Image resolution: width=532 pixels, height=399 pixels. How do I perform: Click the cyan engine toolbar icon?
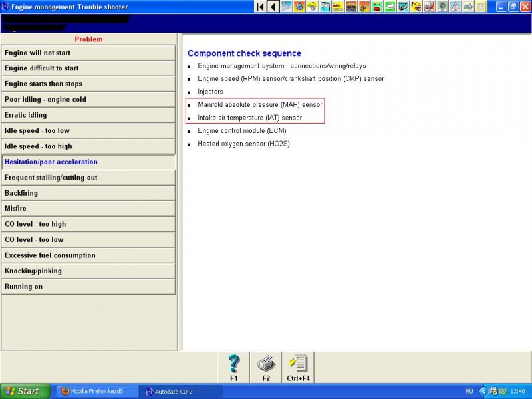[403, 7]
